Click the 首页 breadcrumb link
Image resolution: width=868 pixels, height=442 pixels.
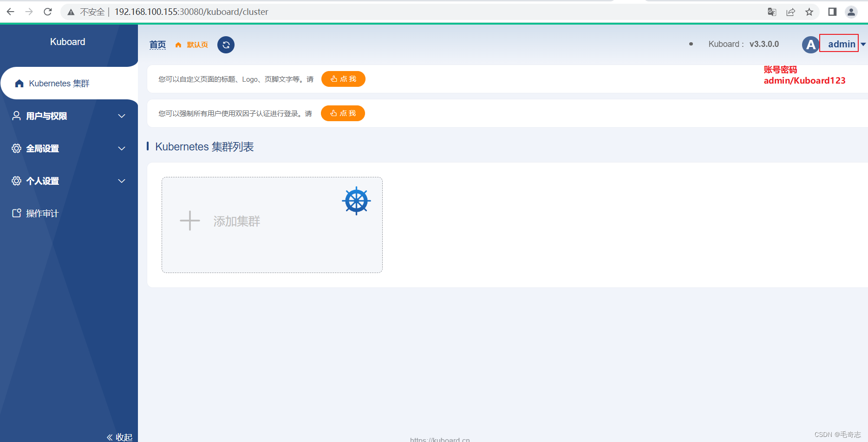(157, 45)
